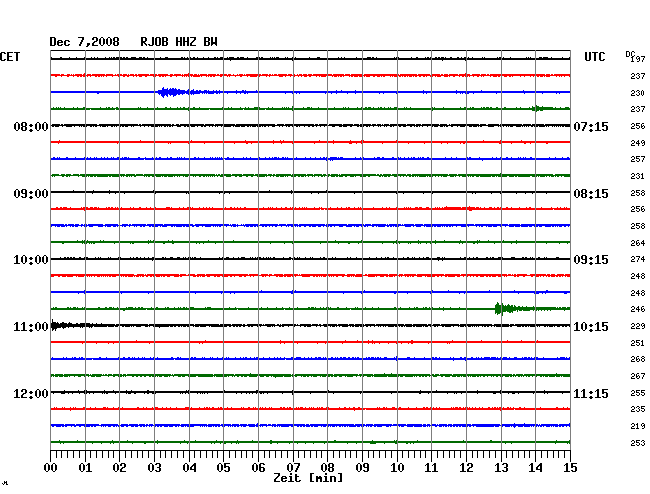Click the date label Dec 7,2008
Image resolution: width=650 pixels, height=494 pixels.
[x=85, y=42]
